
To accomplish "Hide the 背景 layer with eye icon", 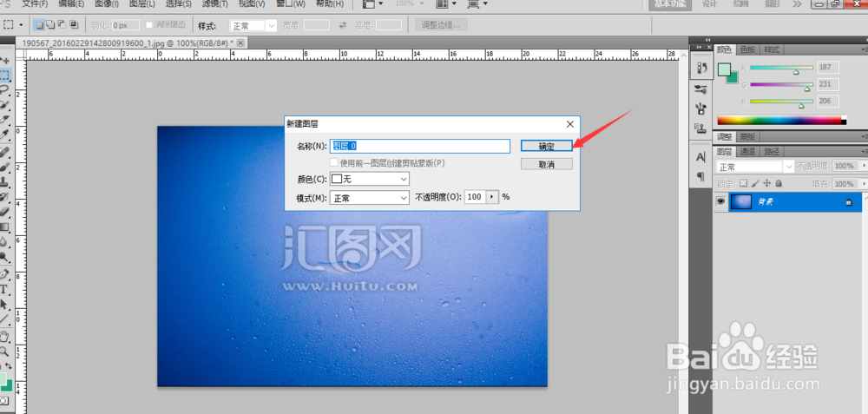I will [x=720, y=202].
